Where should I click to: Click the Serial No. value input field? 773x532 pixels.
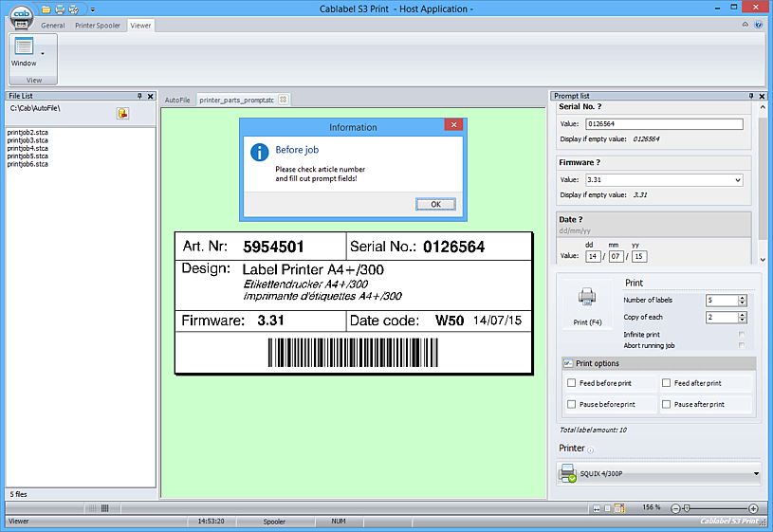(x=664, y=124)
